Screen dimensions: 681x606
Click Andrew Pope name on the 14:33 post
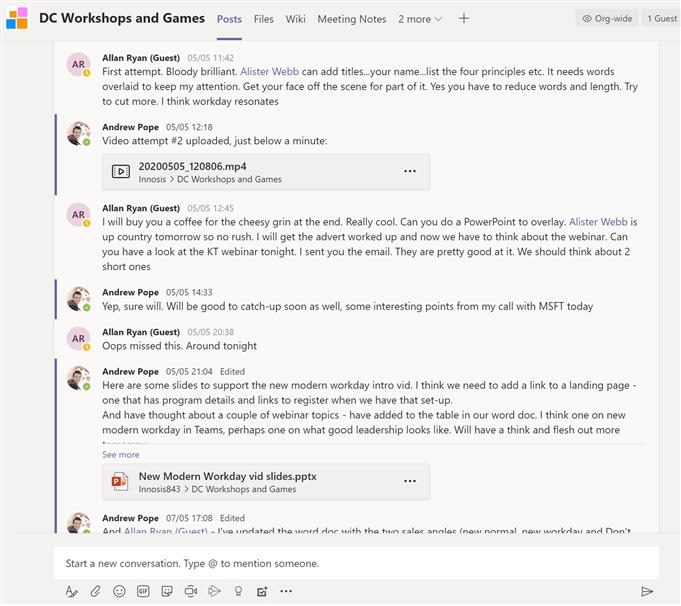(x=130, y=292)
